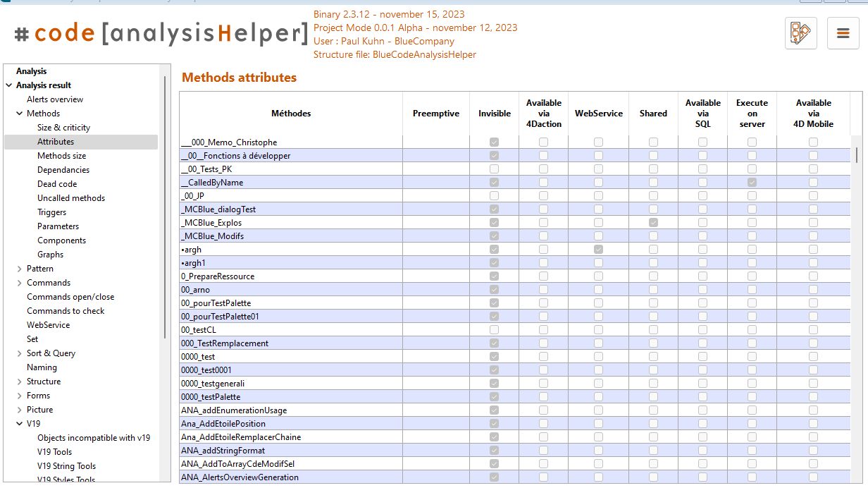Screen dimensions: 868x488
Task: Open Components page
Action: [61, 240]
